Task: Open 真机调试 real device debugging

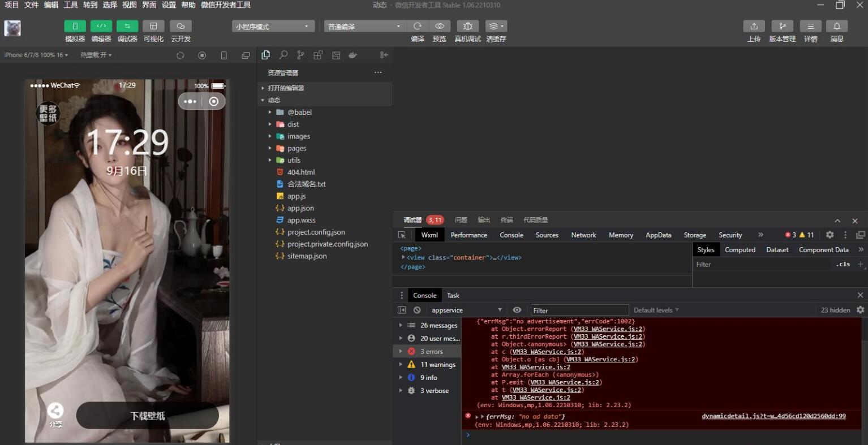Action: 467,26
